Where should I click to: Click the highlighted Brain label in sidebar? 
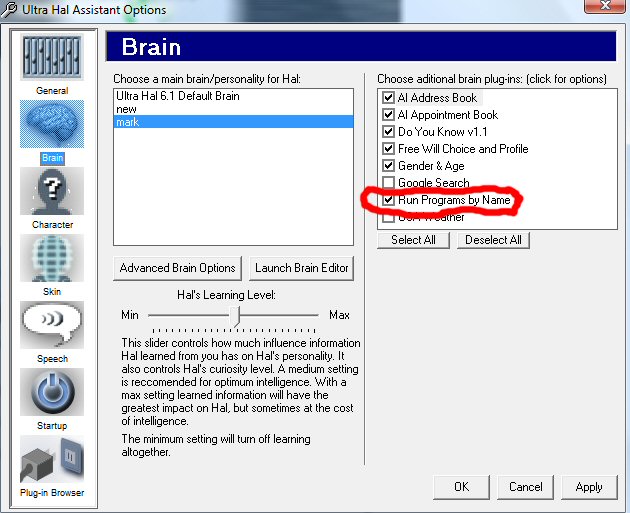coord(52,158)
